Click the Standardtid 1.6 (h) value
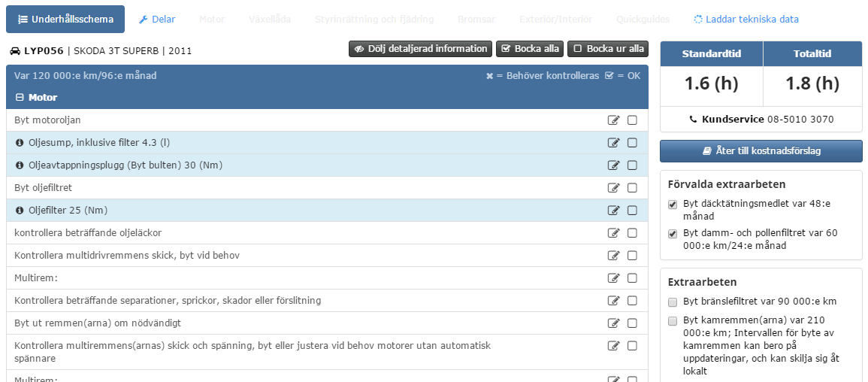Image resolution: width=868 pixels, height=382 pixels. coord(712,83)
